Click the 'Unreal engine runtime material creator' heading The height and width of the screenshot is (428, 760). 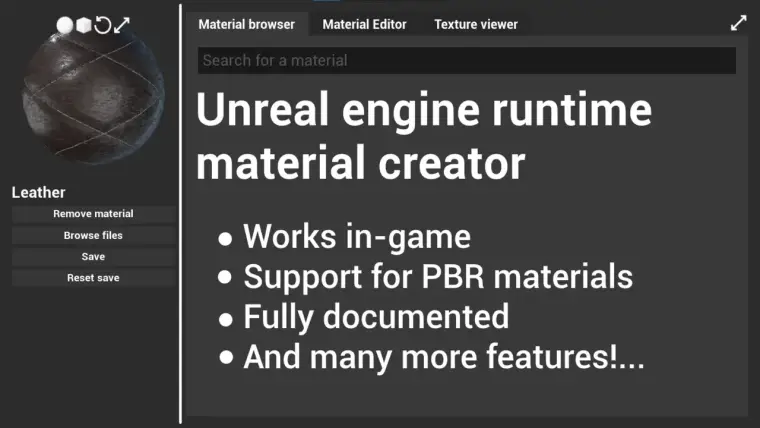coord(424,136)
